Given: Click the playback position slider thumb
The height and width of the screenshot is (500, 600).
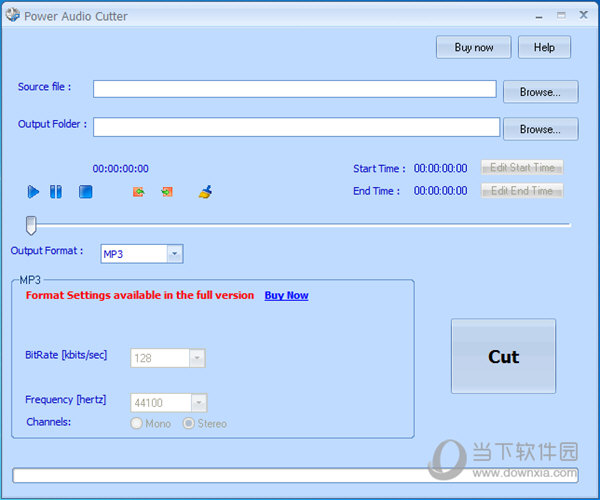Looking at the screenshot, I should (31, 225).
